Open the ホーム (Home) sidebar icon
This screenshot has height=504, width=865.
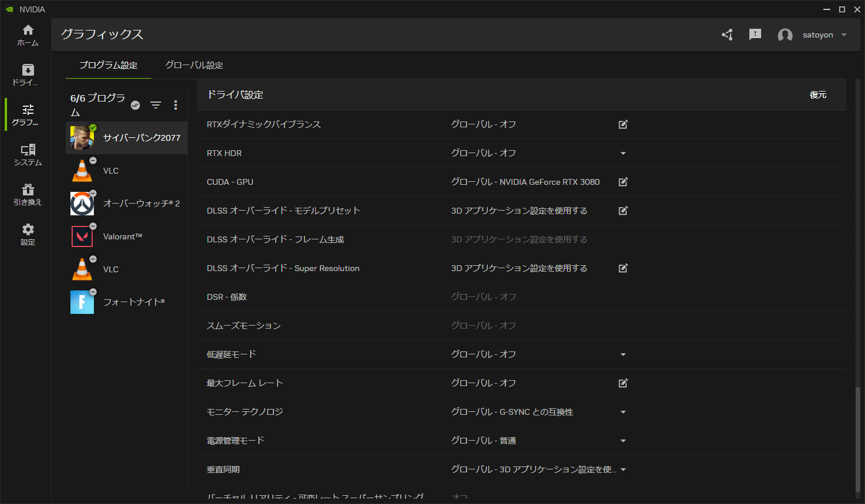[28, 35]
